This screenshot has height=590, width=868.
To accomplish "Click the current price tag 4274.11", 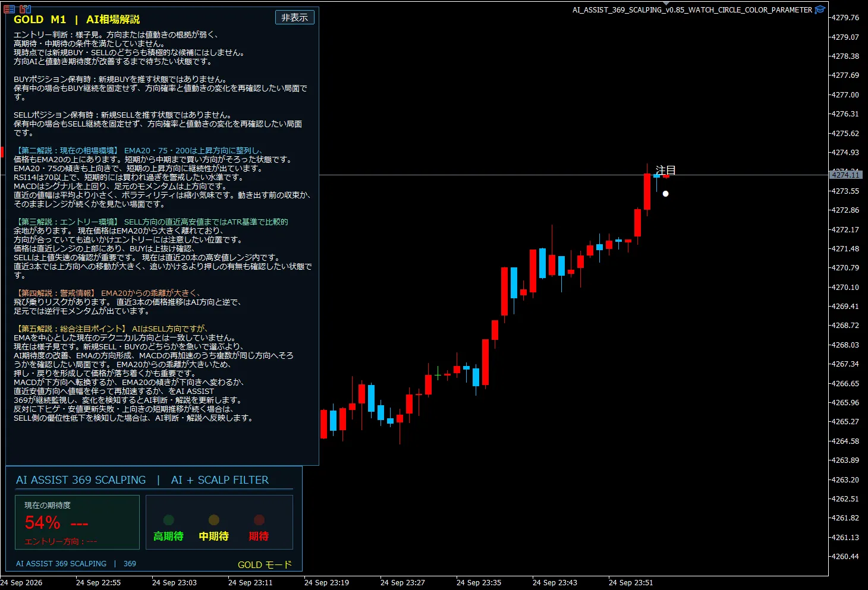I will (845, 175).
